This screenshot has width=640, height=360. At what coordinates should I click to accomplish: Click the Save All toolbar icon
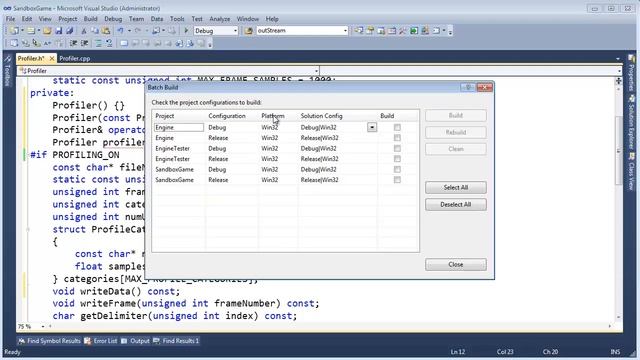(x=69, y=31)
